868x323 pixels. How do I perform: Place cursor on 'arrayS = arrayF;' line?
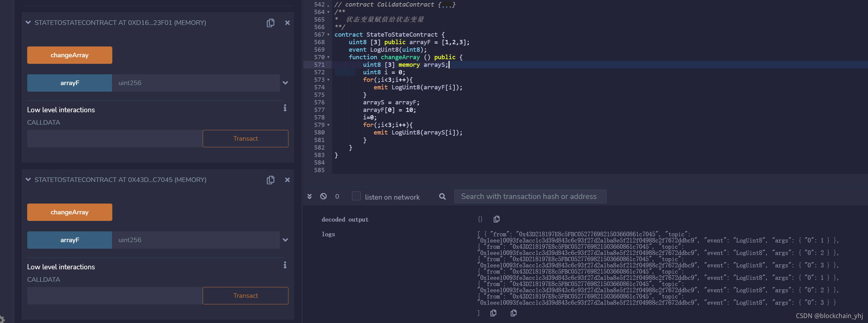tap(391, 102)
